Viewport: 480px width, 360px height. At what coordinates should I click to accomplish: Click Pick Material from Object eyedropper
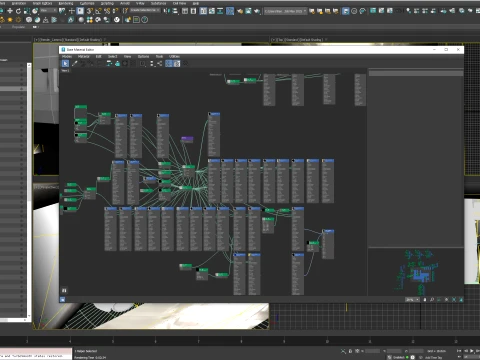pos(75,63)
